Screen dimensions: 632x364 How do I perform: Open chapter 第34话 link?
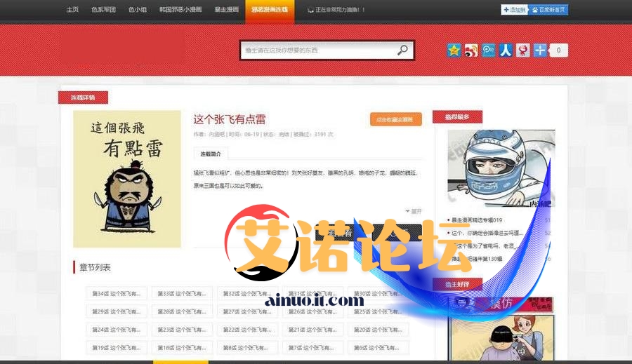[x=116, y=293]
